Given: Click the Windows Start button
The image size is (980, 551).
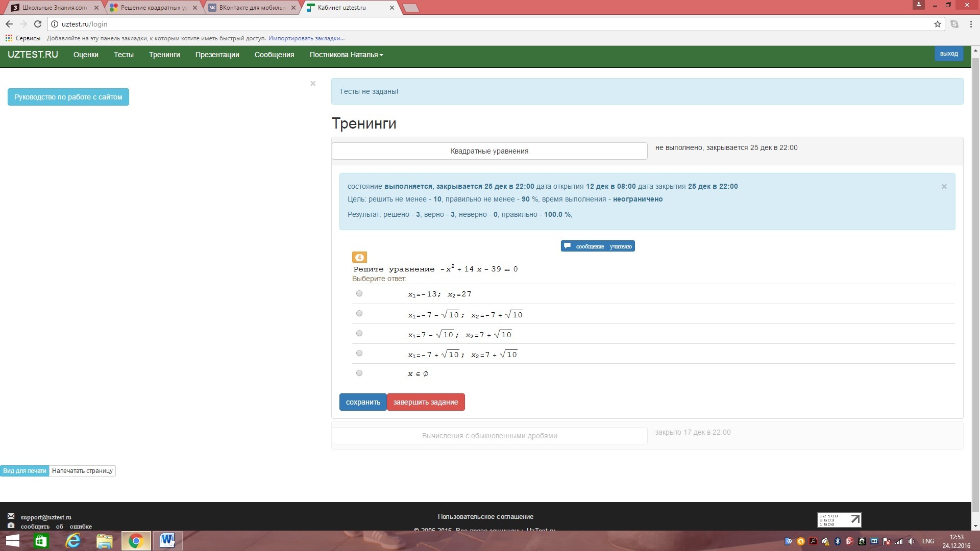Looking at the screenshot, I should [12, 541].
